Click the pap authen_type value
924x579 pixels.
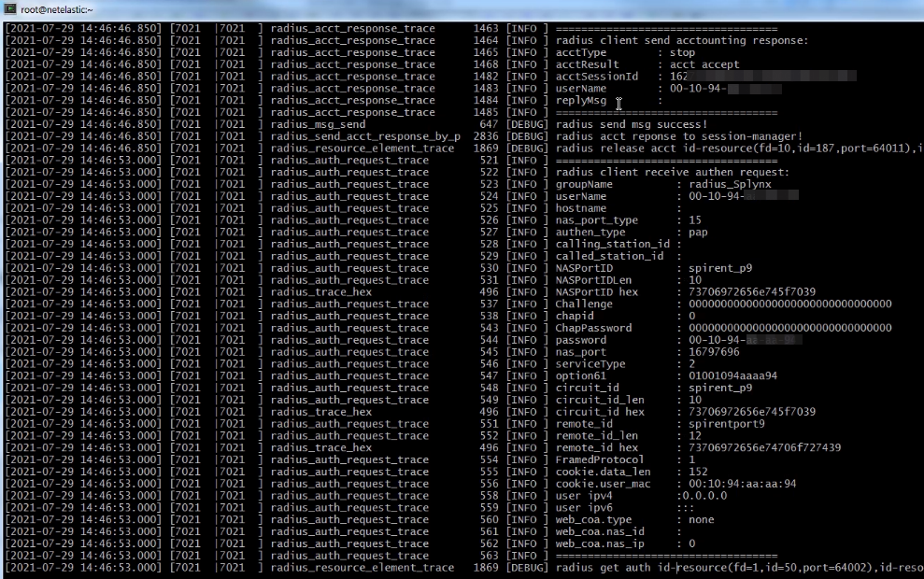click(x=698, y=233)
